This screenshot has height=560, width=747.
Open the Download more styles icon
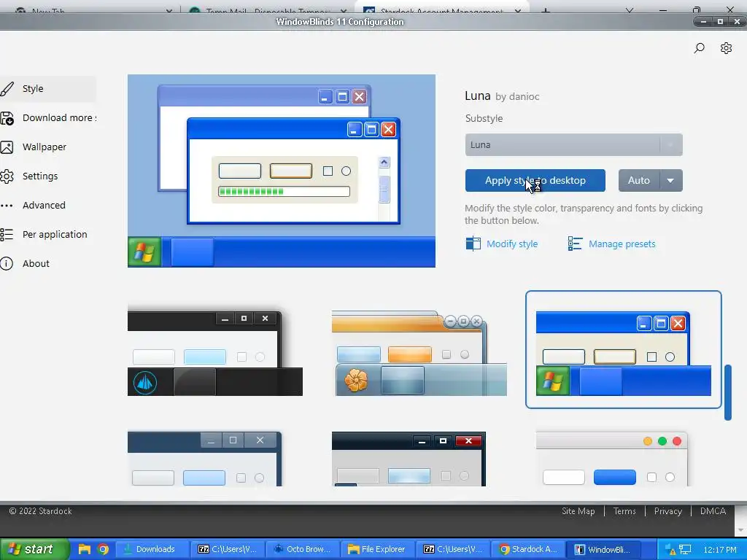[7, 118]
